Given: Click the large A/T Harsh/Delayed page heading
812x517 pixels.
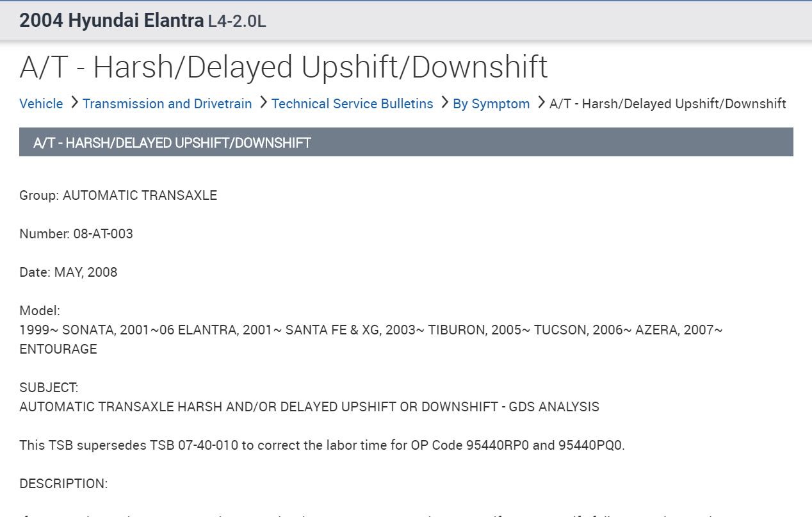Looking at the screenshot, I should [x=284, y=67].
